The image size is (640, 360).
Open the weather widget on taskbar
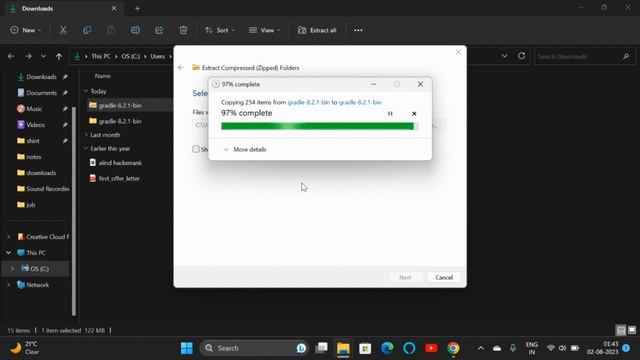[x=25, y=348]
